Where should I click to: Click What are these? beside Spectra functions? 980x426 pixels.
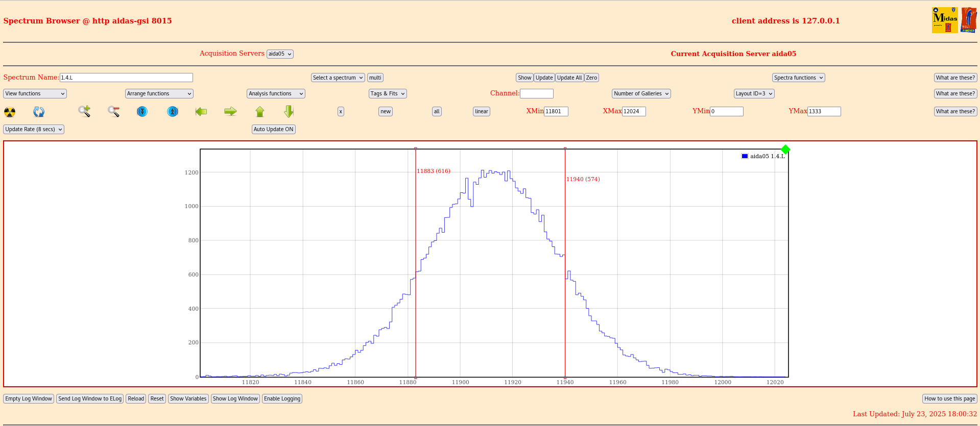[x=955, y=78]
